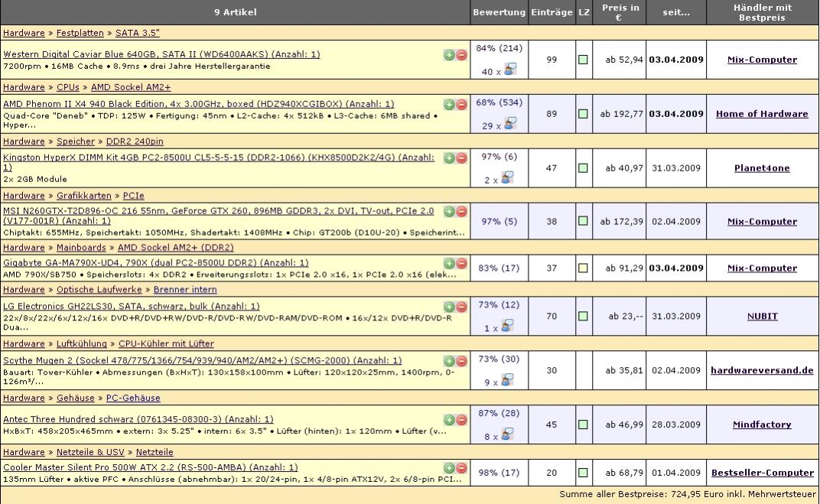The width and height of the screenshot is (820, 504).
Task: Click plus icon for LG Electronics GH22LS30
Action: 449,307
